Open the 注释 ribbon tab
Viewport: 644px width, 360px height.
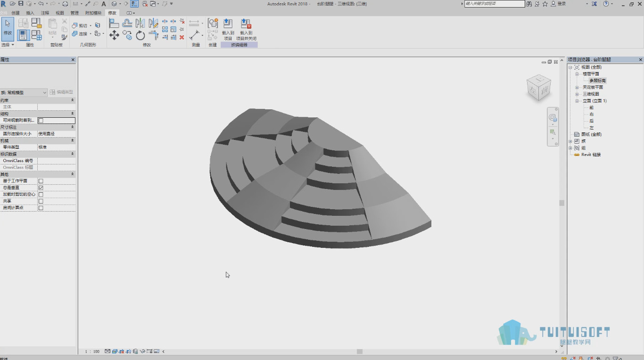pos(45,13)
